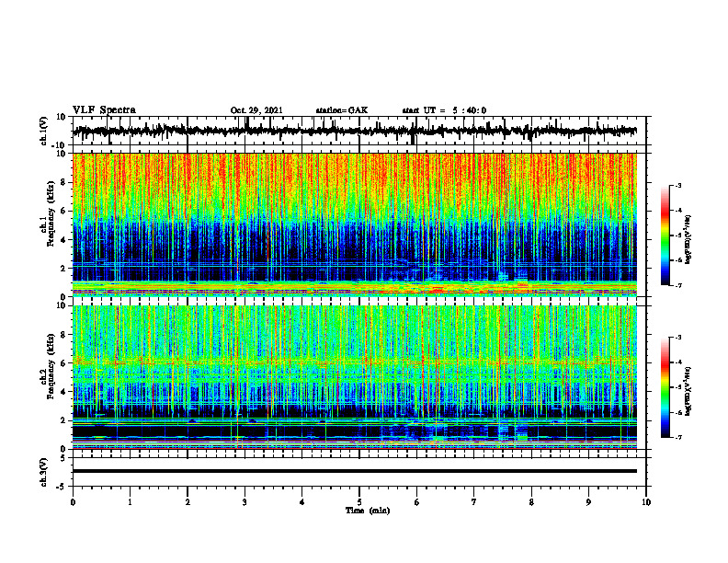Click time axis tick label '7'

pos(474,502)
